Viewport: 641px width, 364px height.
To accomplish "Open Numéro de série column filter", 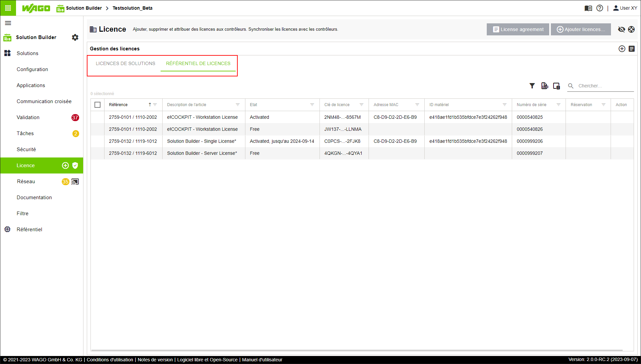I will 558,105.
